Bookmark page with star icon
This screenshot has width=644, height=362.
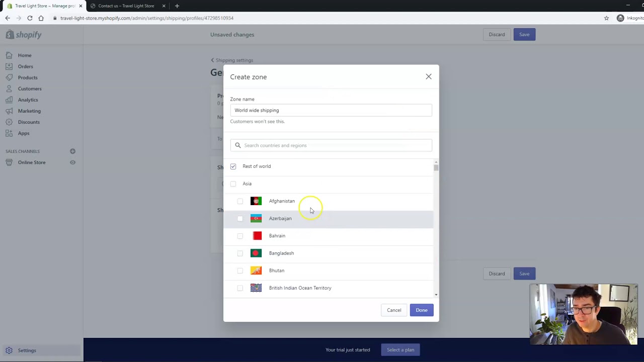606,18
